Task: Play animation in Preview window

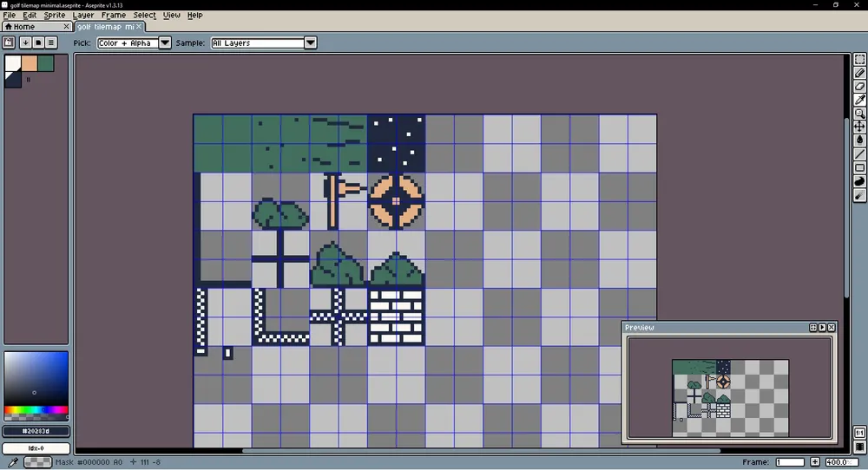Action: tap(822, 328)
